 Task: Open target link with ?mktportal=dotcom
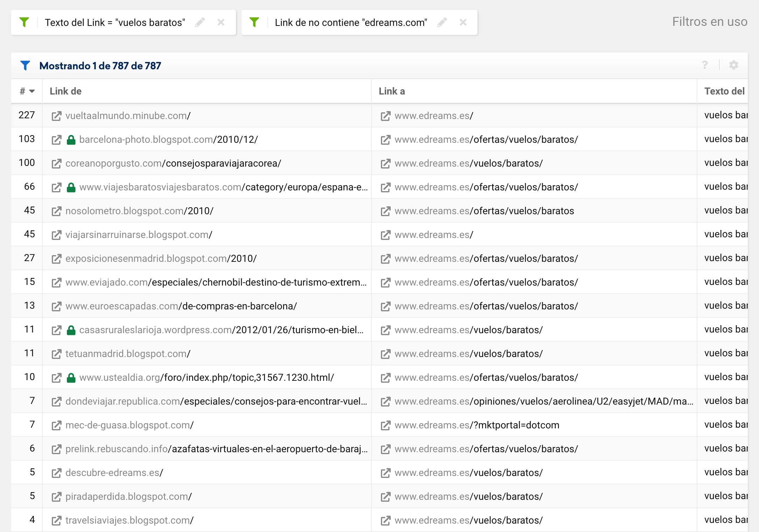click(476, 425)
